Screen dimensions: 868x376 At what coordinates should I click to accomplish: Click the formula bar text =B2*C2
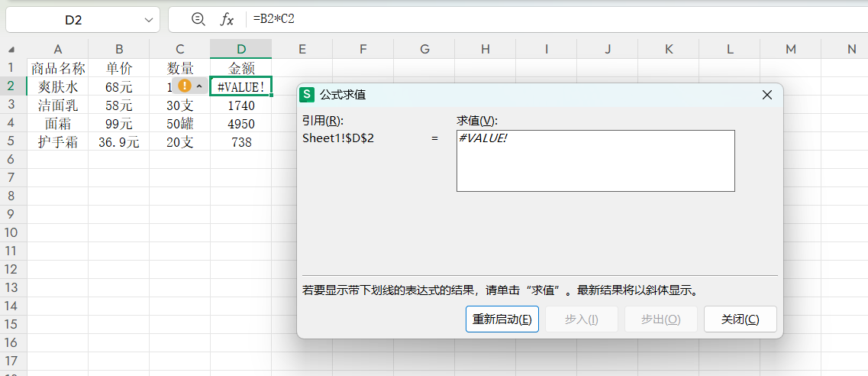click(274, 19)
